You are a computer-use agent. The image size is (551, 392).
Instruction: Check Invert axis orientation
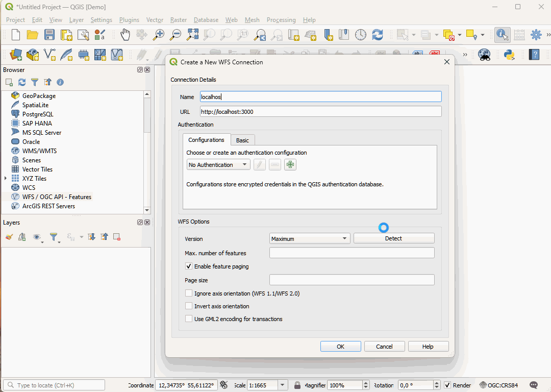click(189, 306)
